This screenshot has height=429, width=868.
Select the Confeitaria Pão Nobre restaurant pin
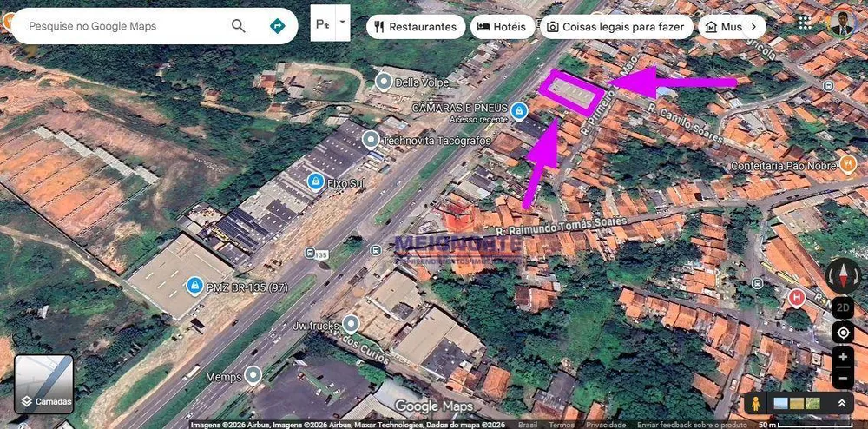[x=848, y=164]
